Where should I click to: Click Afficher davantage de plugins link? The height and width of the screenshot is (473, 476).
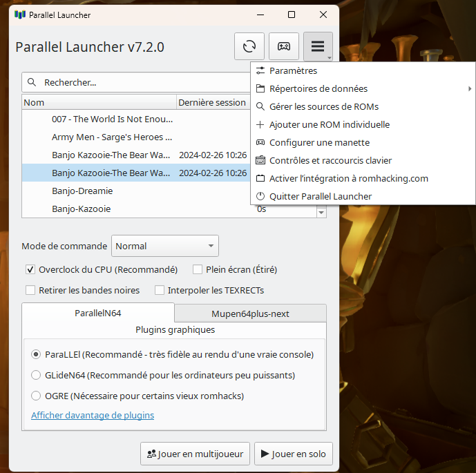[93, 415]
